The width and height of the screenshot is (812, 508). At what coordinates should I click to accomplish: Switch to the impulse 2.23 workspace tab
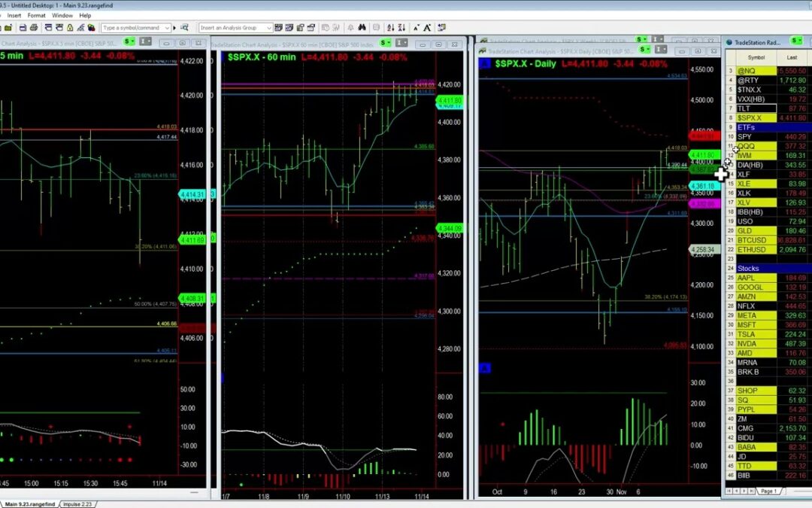tap(77, 503)
